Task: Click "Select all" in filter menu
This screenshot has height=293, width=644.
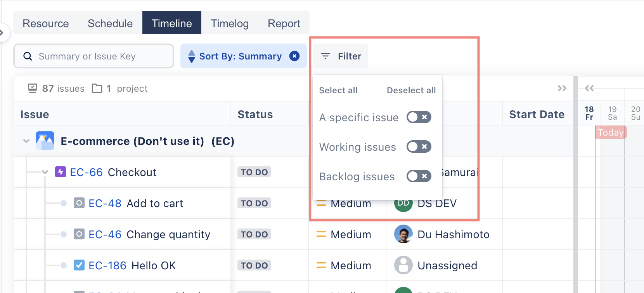Action: [x=338, y=90]
